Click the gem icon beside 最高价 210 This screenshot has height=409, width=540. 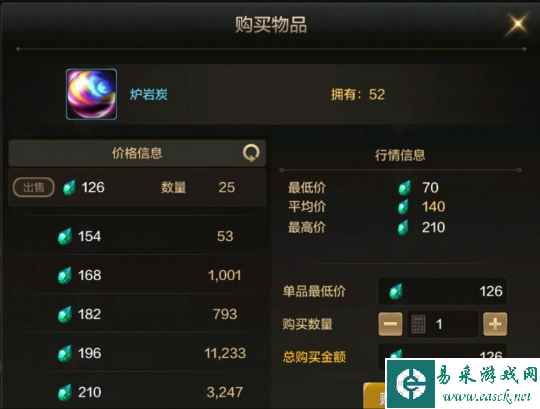pos(404,227)
